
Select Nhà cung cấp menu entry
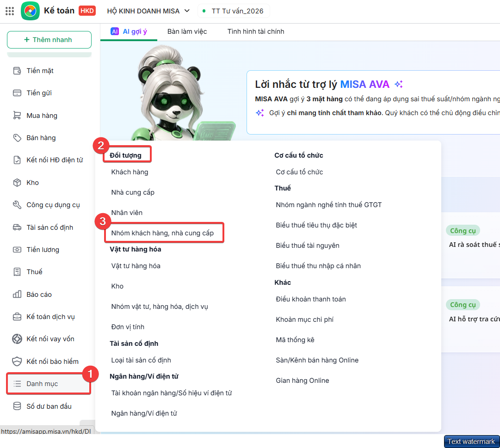click(x=133, y=192)
